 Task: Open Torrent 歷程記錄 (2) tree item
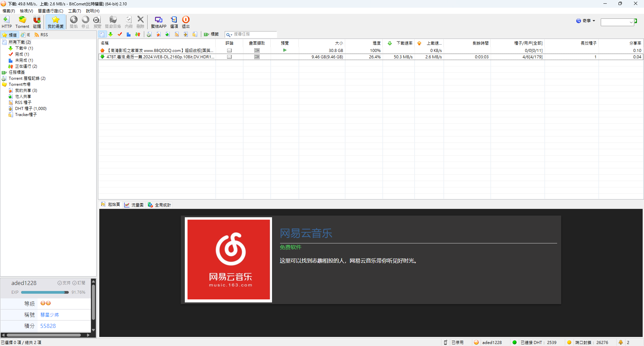(27, 78)
